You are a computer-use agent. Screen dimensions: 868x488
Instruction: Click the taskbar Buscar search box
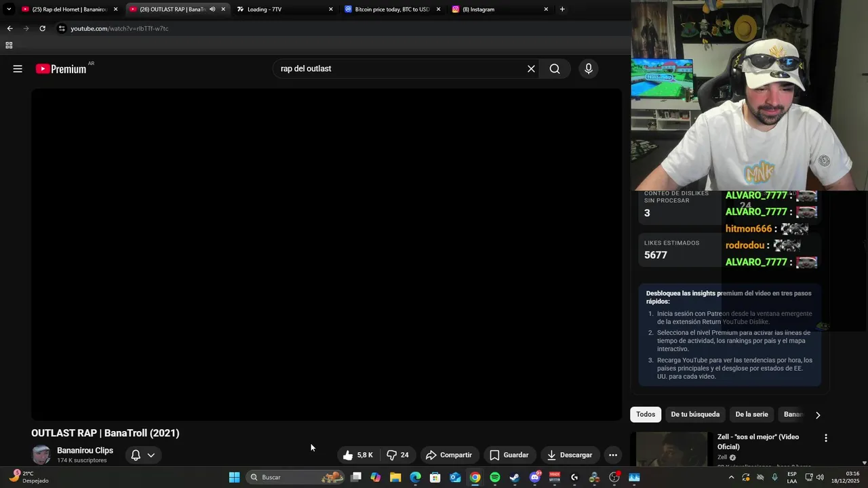click(x=295, y=477)
